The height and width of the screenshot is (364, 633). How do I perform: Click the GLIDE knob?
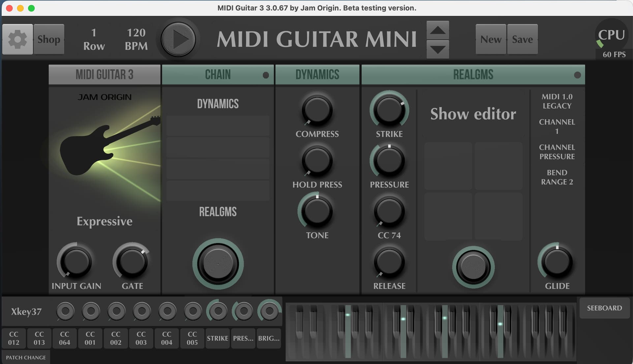click(x=557, y=262)
